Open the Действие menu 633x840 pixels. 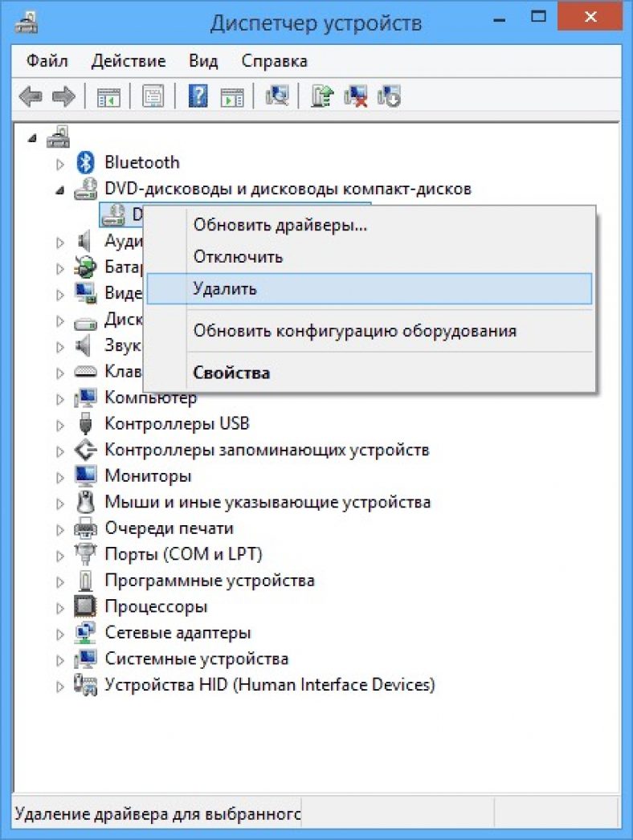point(128,61)
